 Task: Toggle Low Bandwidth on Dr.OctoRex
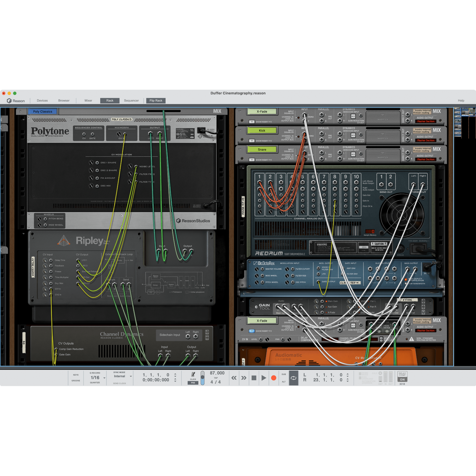point(406,283)
